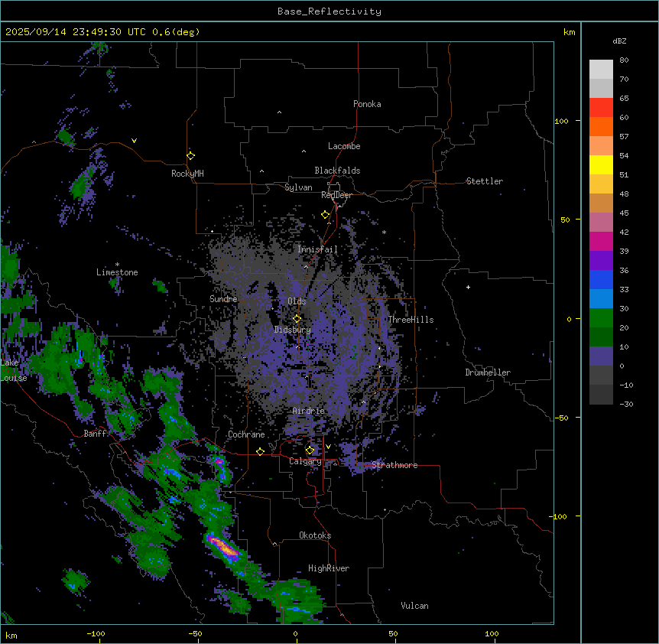Select the Ponoka city label

[x=367, y=104]
